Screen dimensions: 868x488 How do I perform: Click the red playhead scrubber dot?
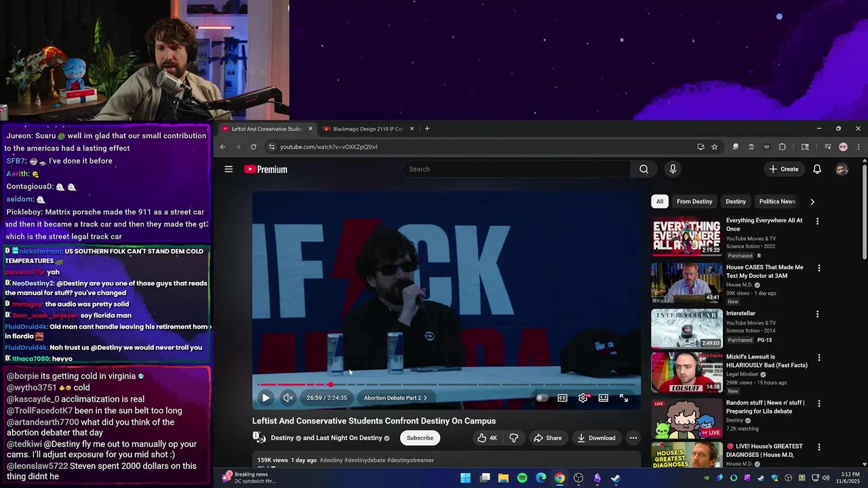(x=330, y=384)
